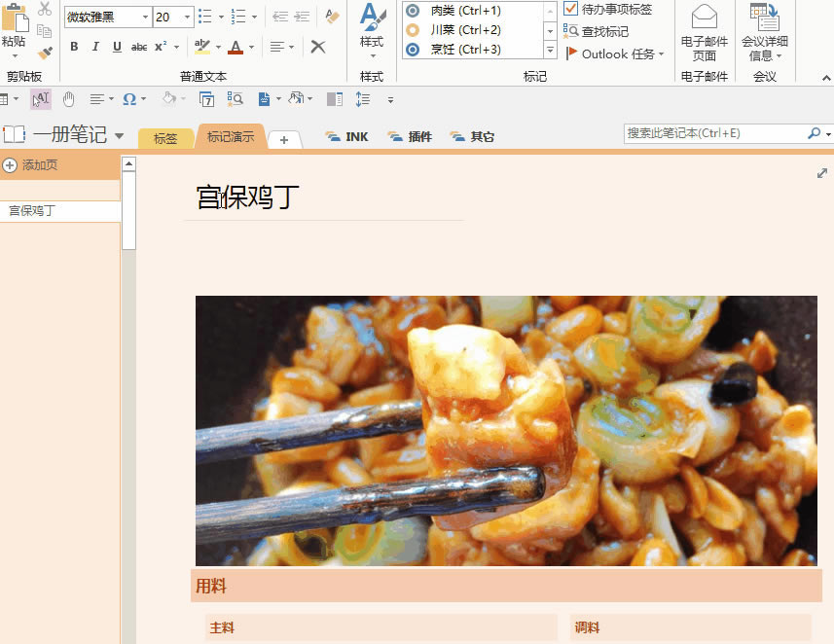Switch to the 标签 section tab
The height and width of the screenshot is (644, 834).
pyautogui.click(x=165, y=138)
